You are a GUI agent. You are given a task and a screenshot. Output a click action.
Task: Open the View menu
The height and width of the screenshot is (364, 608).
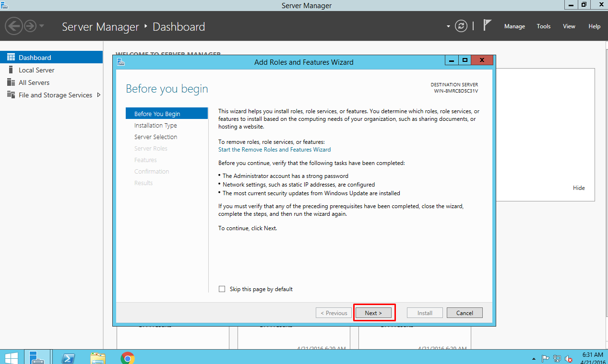pos(569,26)
